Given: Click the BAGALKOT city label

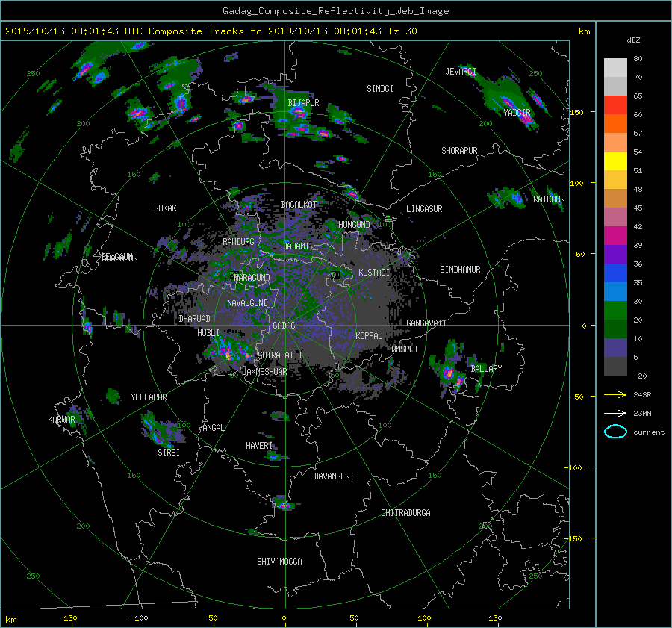Looking at the screenshot, I should [x=299, y=205].
